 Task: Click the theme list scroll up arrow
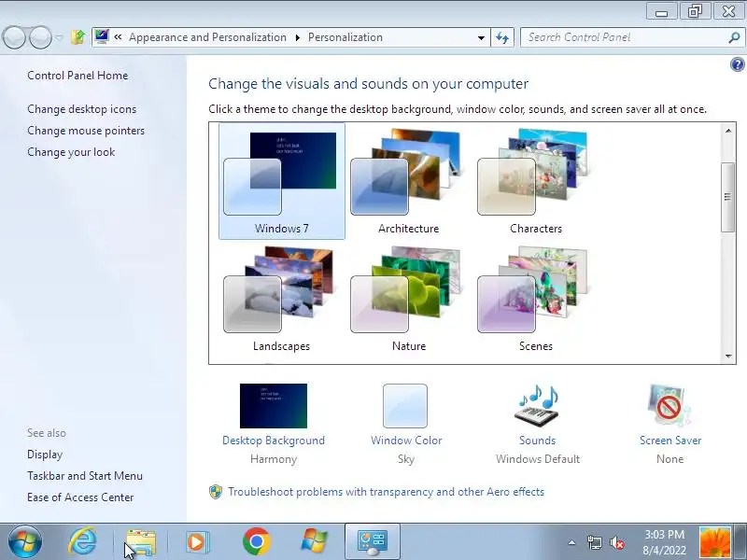pos(728,131)
